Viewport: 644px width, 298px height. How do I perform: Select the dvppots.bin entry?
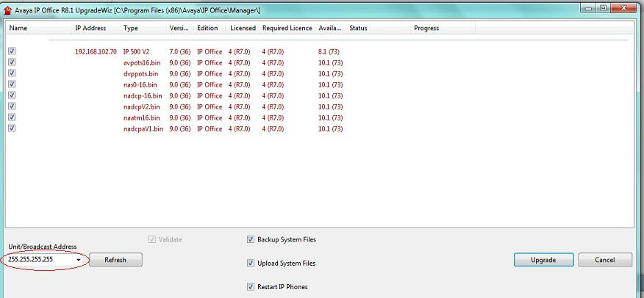click(141, 74)
